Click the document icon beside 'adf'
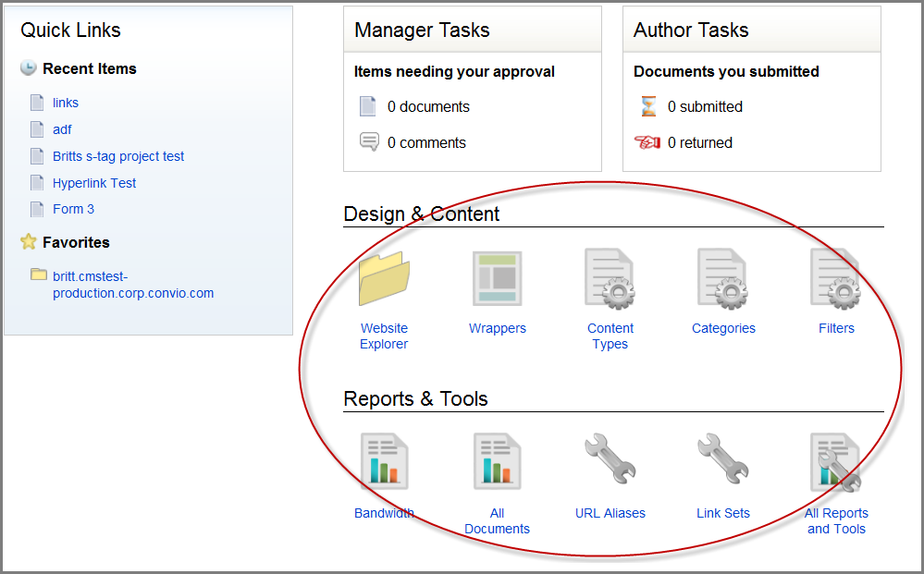The height and width of the screenshot is (574, 924). (x=37, y=128)
